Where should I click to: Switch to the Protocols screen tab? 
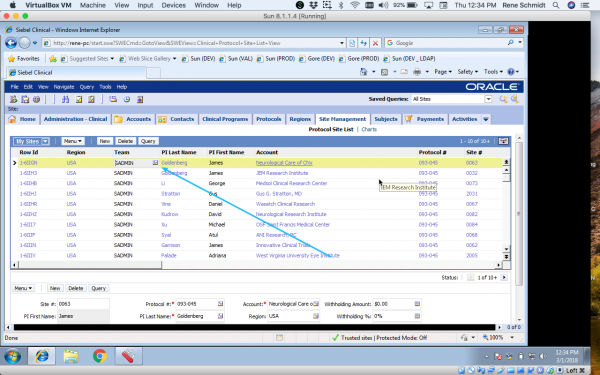pyautogui.click(x=269, y=119)
